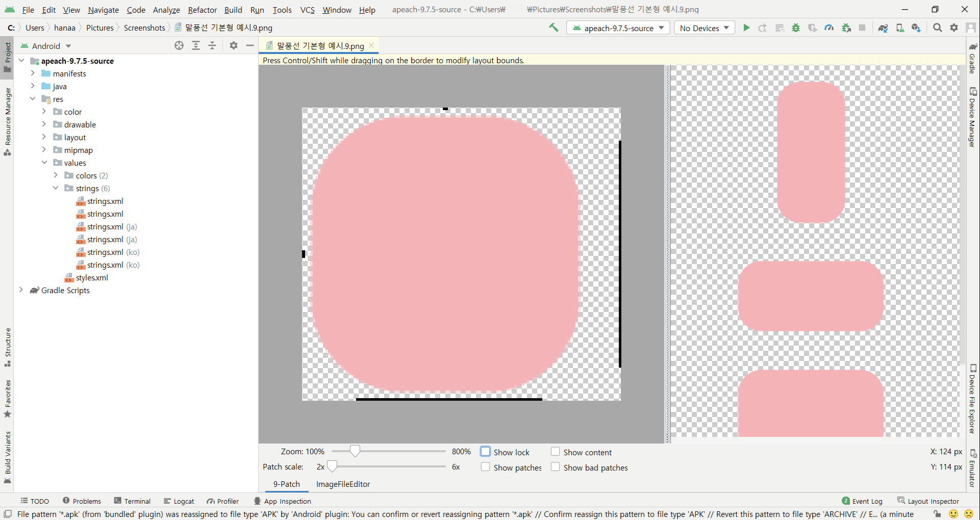Close the 말풍선 기본형 예시.9.png editor tab
This screenshot has height=520, width=980.
371,46
